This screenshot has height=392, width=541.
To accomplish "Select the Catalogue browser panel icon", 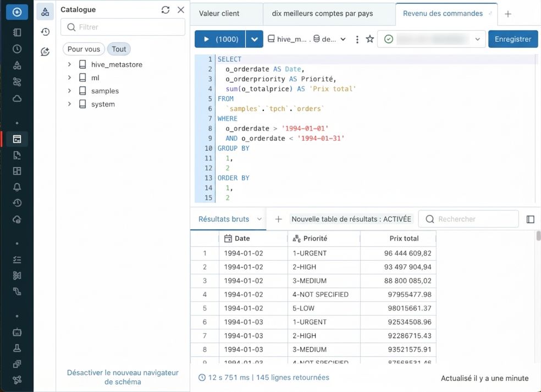I will [45, 12].
